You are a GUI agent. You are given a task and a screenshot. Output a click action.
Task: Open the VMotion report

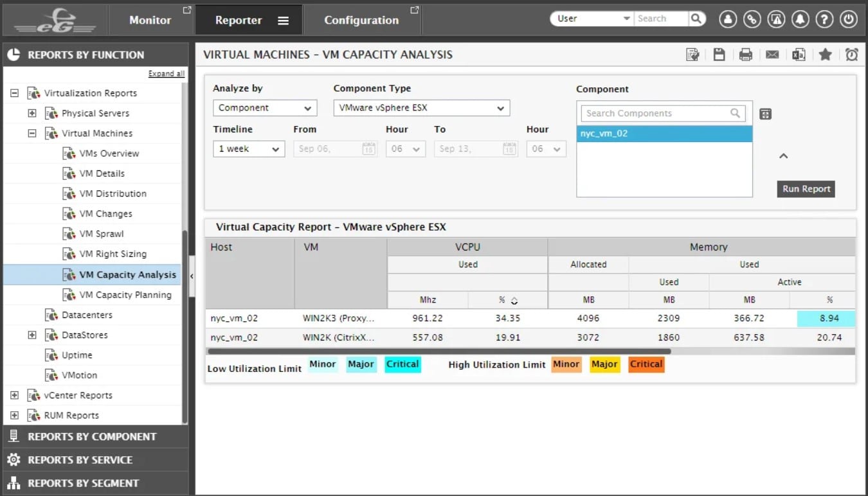[x=79, y=375]
